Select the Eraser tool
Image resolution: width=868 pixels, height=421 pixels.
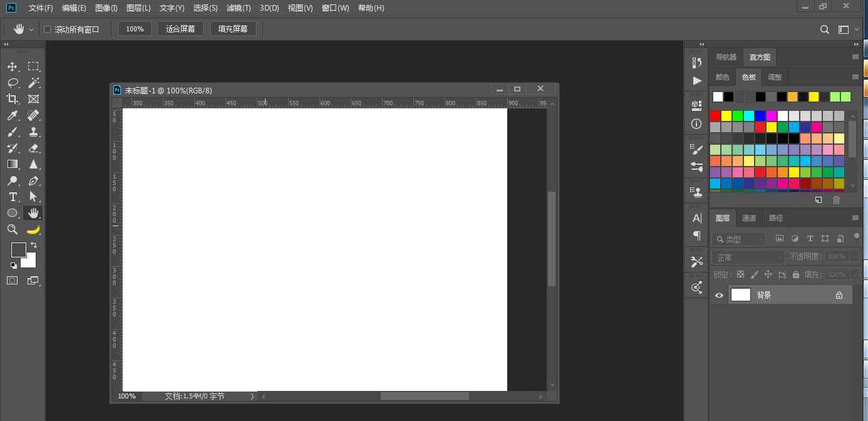click(33, 148)
